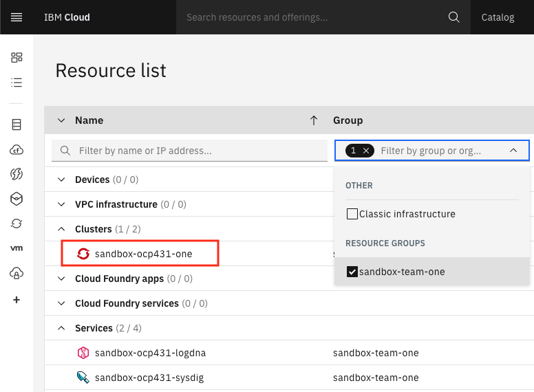This screenshot has width=534, height=392.
Task: Open the Catalog menu item
Action: pos(498,17)
